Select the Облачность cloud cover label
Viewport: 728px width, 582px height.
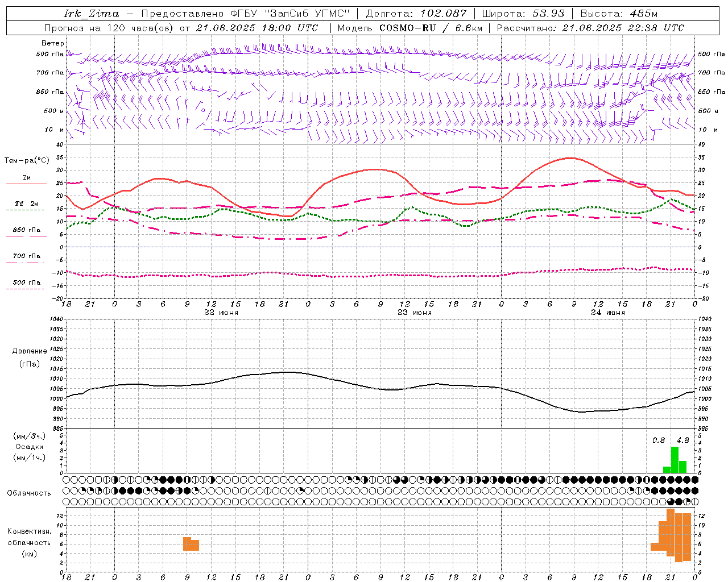click(29, 493)
